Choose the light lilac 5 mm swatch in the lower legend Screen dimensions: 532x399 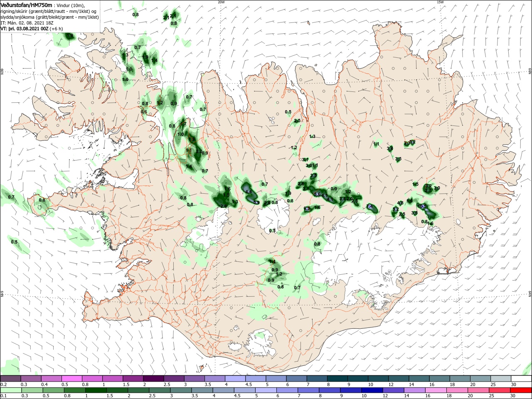click(266, 390)
